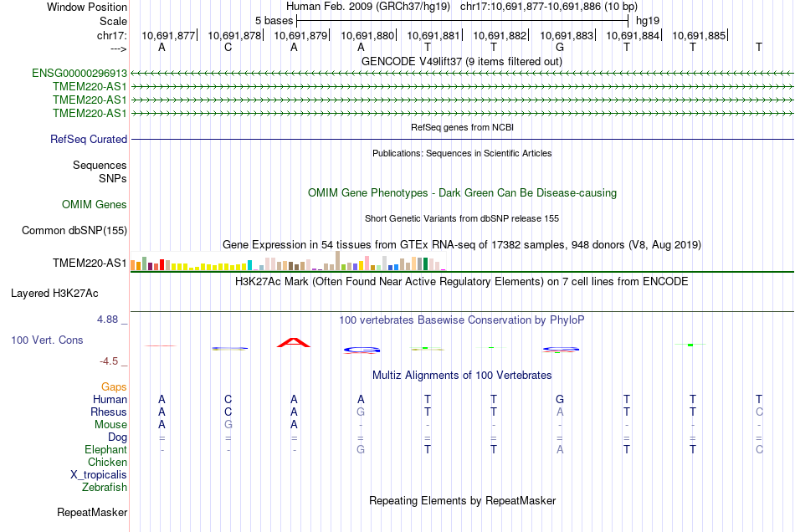Click the dark green bar in GTEx chart
Screen dimensions: 795x532
[426, 264]
